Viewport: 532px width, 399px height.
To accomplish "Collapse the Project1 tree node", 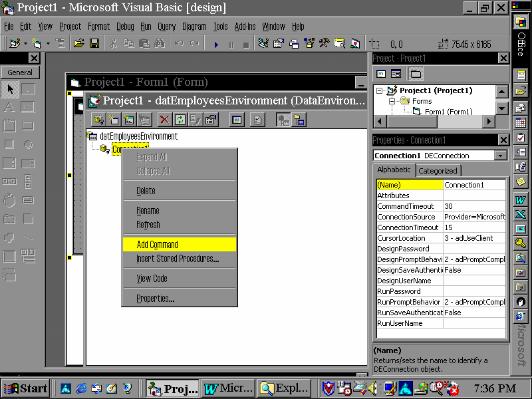I will 380,90.
